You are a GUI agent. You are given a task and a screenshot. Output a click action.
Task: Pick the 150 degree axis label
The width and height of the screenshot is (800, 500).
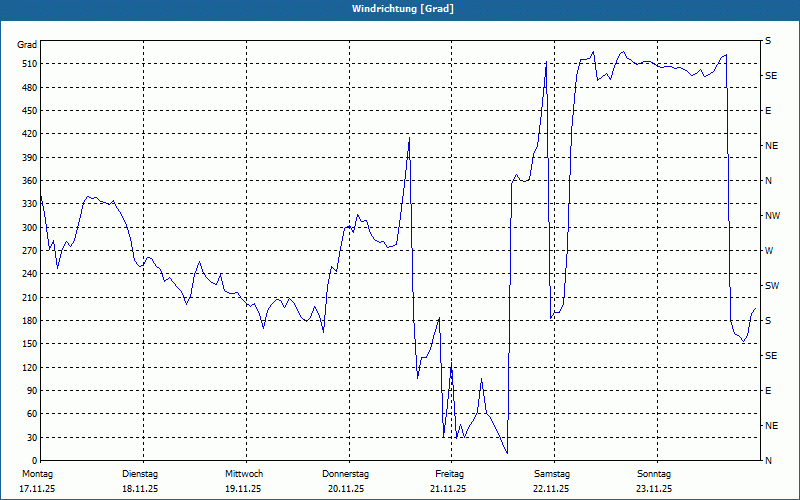coord(30,344)
